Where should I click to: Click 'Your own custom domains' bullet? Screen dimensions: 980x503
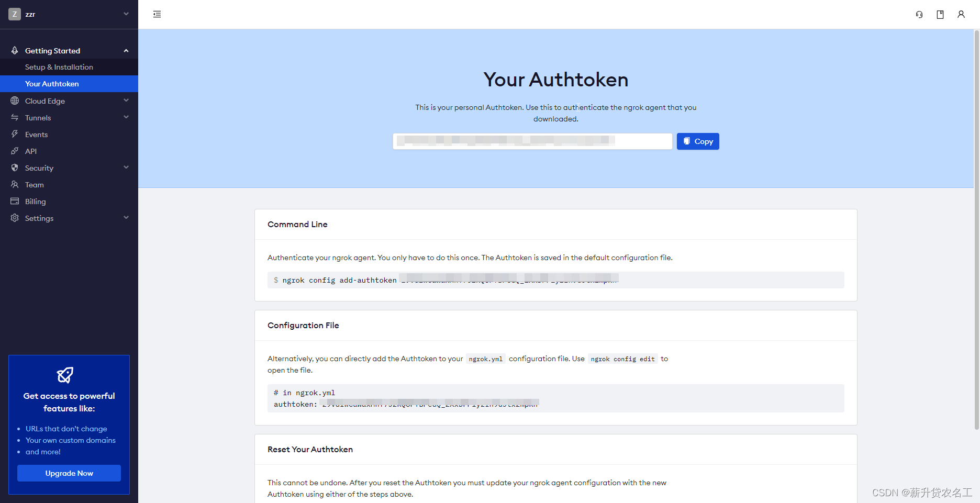(x=71, y=440)
